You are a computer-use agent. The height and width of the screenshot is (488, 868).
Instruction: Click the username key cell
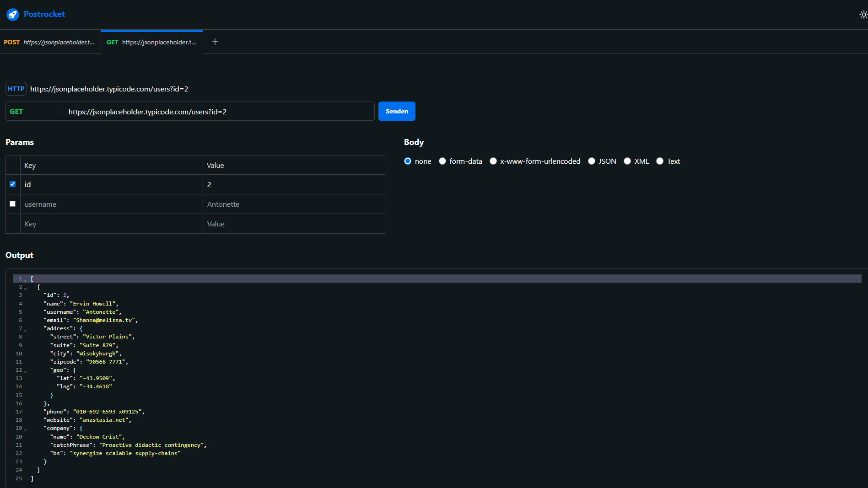pos(112,204)
